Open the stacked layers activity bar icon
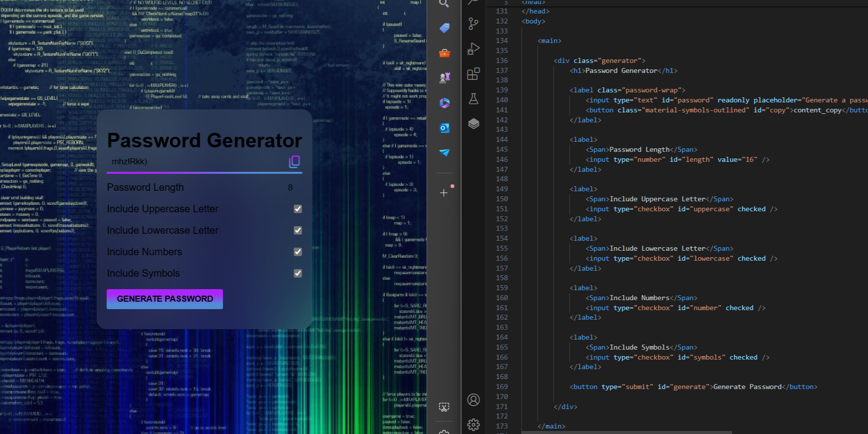The height and width of the screenshot is (434, 868). point(473,124)
